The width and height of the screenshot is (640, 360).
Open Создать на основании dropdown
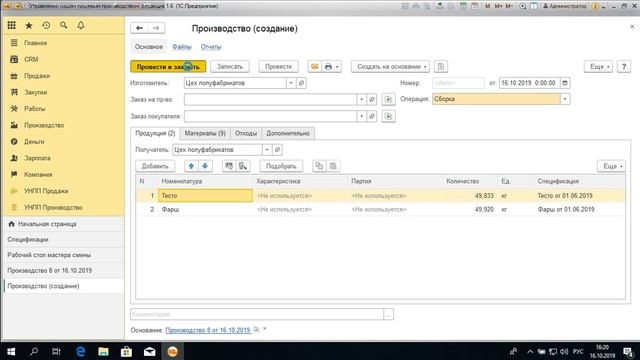390,67
